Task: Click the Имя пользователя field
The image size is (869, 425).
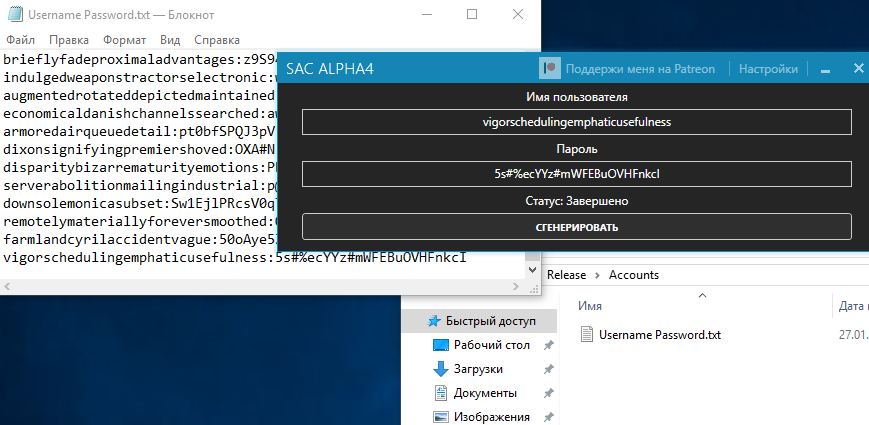Action: pos(576,122)
